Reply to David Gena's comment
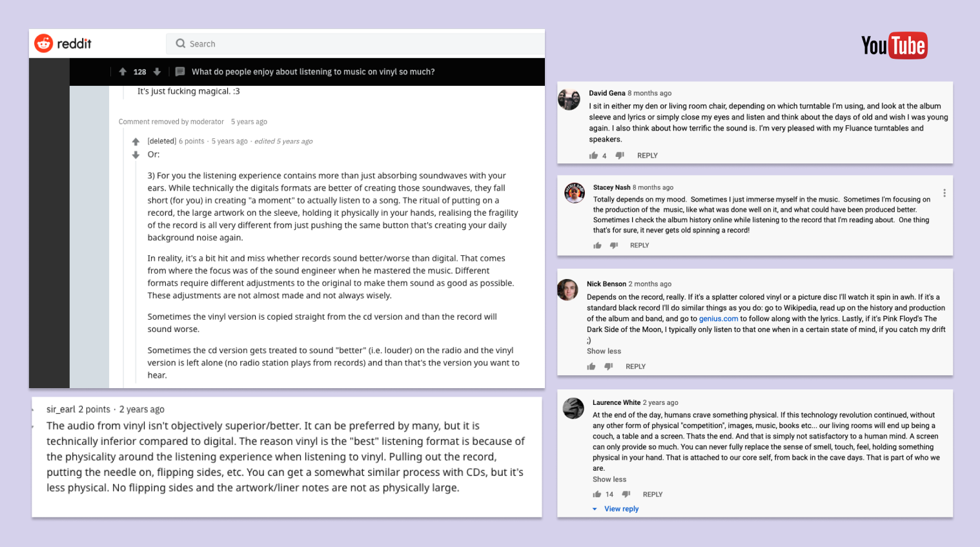 (648, 156)
